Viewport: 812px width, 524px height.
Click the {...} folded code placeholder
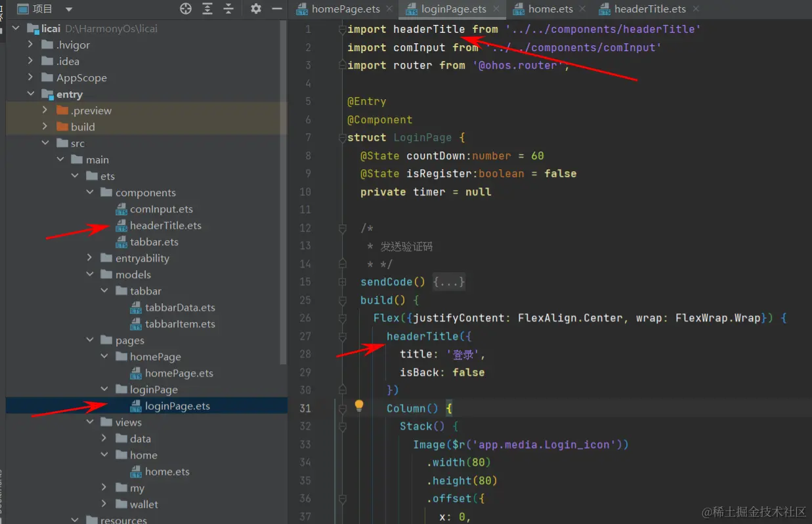pyautogui.click(x=449, y=282)
